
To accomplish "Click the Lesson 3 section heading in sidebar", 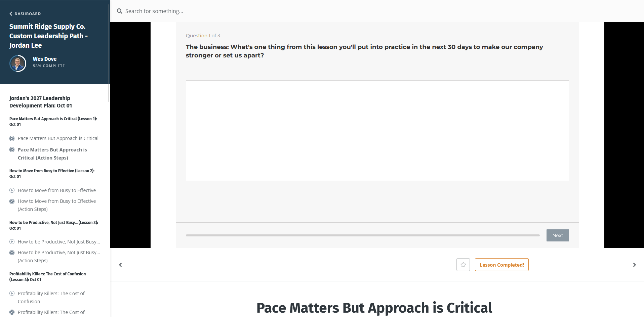I will [x=54, y=225].
